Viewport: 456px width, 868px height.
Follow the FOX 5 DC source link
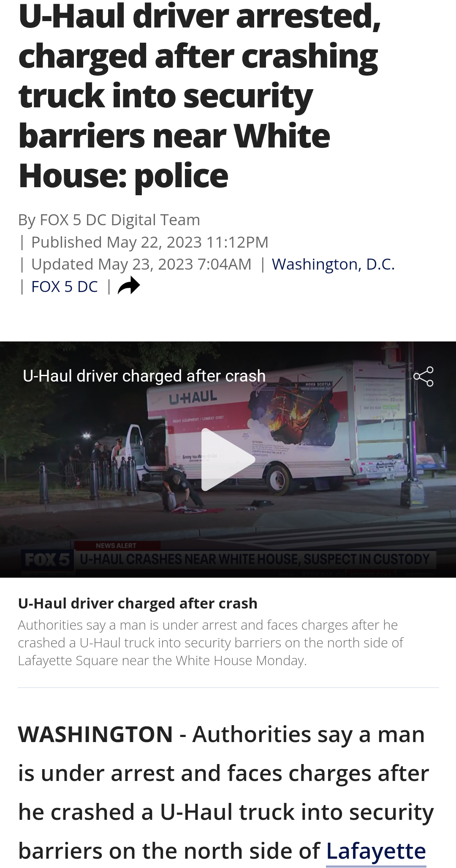point(65,287)
